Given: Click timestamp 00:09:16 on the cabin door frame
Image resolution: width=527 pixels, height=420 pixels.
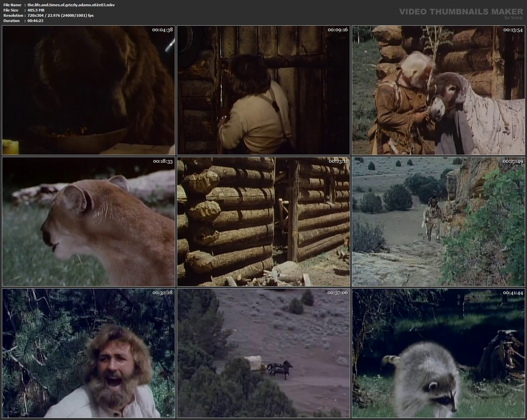Looking at the screenshot, I should pyautogui.click(x=338, y=30).
